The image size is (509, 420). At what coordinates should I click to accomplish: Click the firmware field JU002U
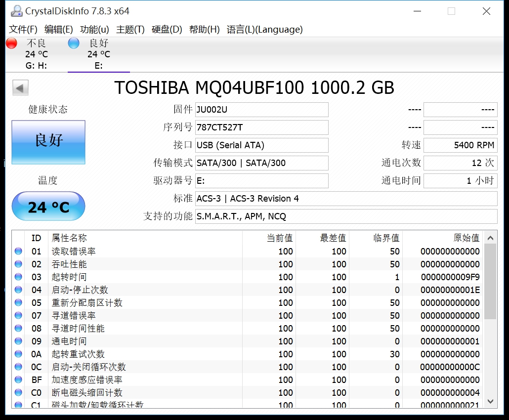pyautogui.click(x=261, y=110)
